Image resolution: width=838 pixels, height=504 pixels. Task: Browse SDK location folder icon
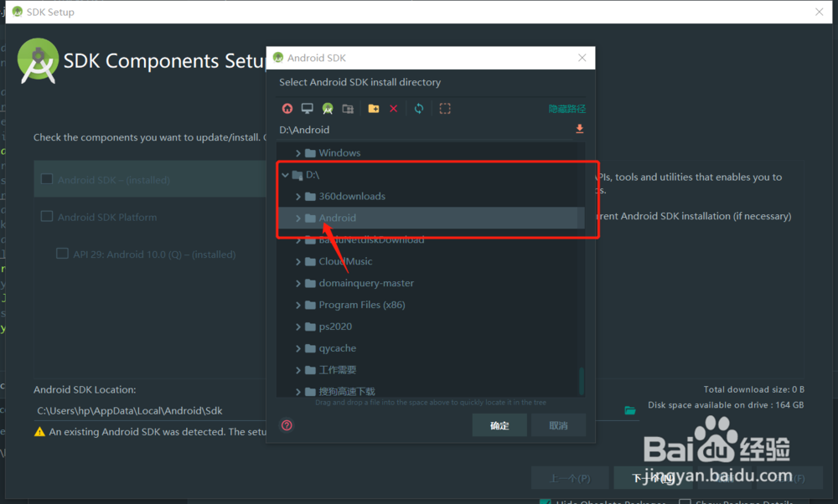(x=630, y=410)
